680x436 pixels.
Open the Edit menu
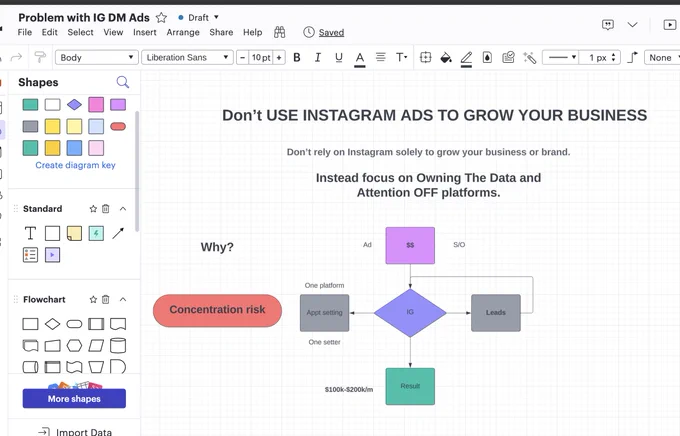click(49, 32)
